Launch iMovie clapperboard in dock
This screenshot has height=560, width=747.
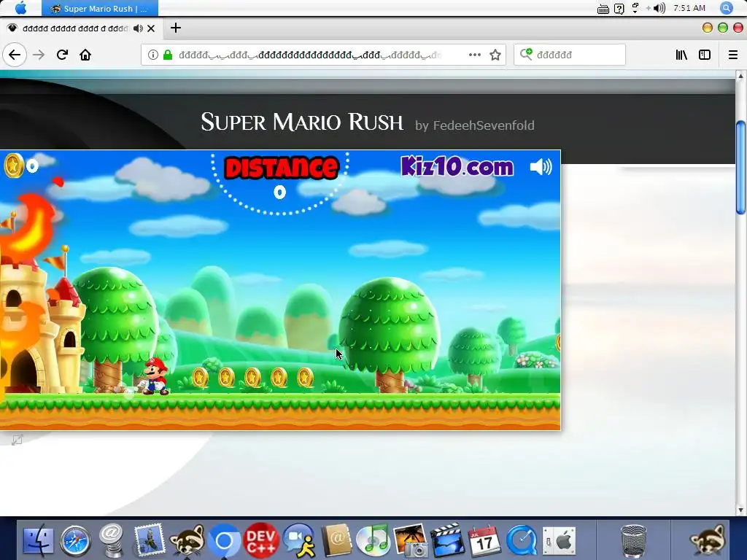(x=447, y=540)
